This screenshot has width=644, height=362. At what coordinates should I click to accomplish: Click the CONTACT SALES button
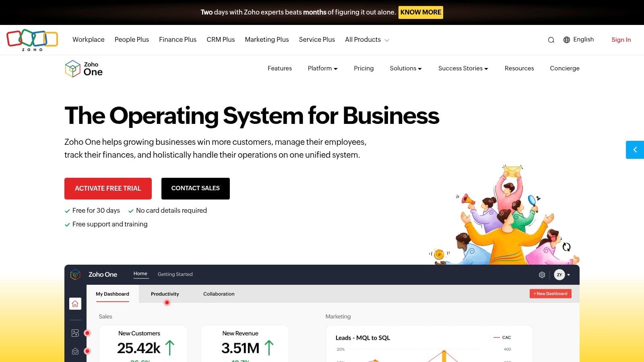click(196, 189)
